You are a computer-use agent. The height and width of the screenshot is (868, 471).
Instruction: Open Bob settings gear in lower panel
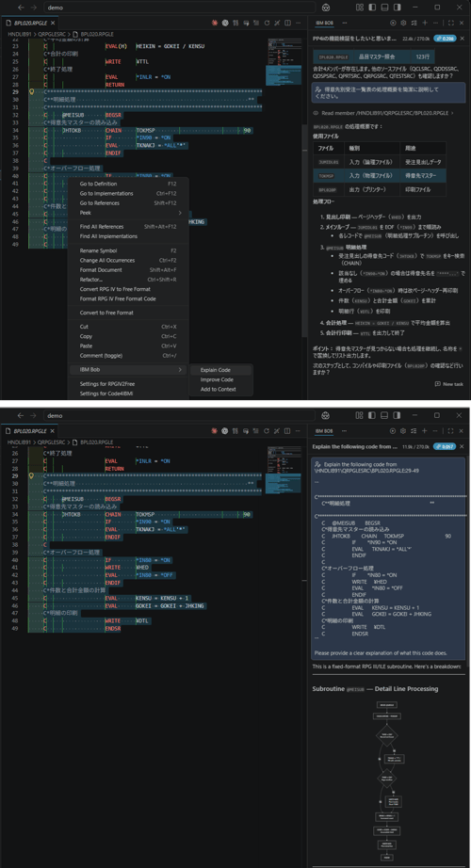click(403, 430)
